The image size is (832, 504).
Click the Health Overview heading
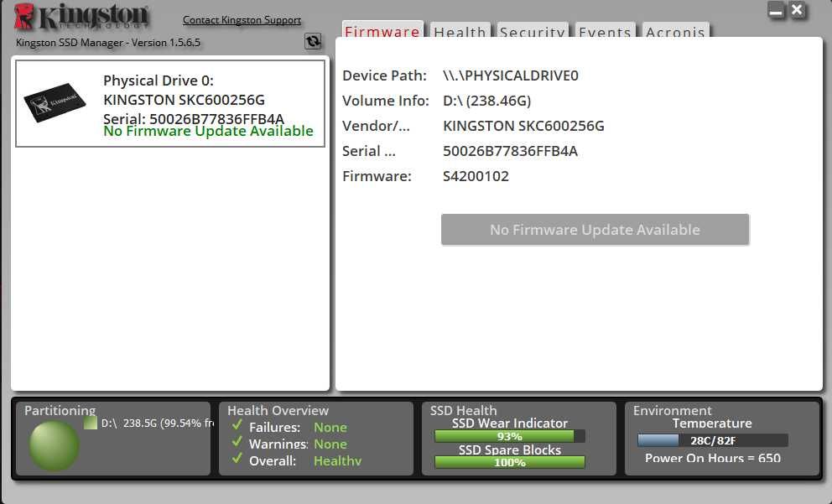pos(278,410)
